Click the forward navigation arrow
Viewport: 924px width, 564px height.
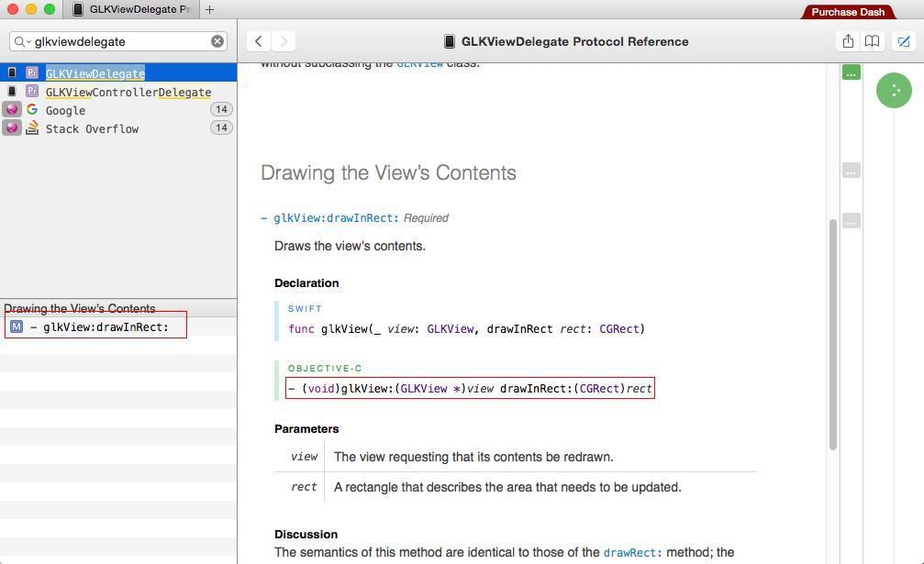(284, 41)
